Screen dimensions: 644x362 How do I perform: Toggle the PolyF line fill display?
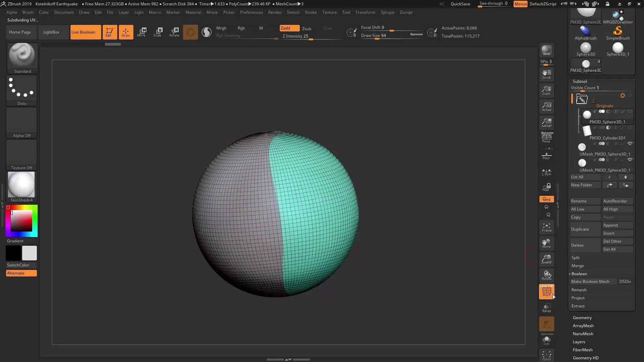(546, 291)
